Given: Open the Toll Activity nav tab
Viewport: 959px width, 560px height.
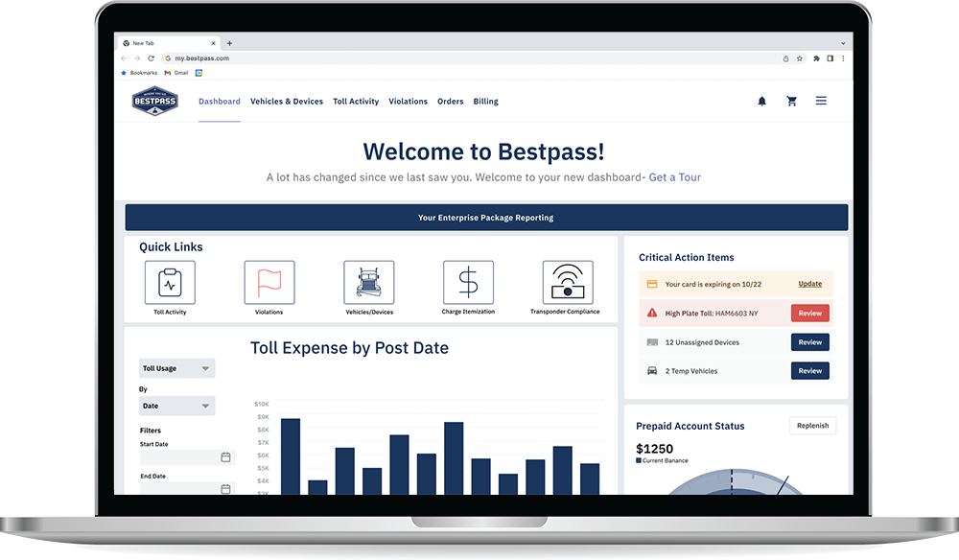Looking at the screenshot, I should [x=356, y=102].
